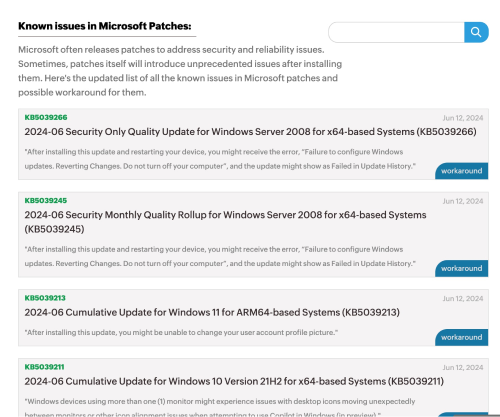Screen dimensions: 500x417
Task: Click the Microsoft often releases patches intro paragraph
Action: point(180,71)
